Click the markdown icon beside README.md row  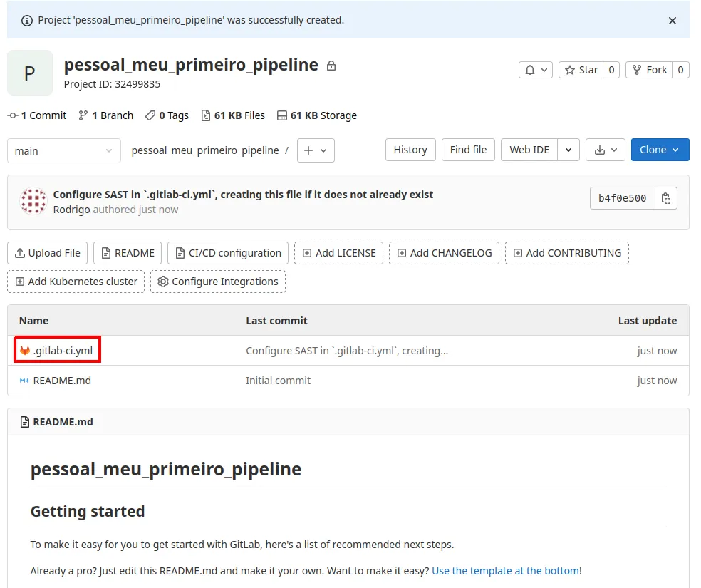(x=25, y=381)
